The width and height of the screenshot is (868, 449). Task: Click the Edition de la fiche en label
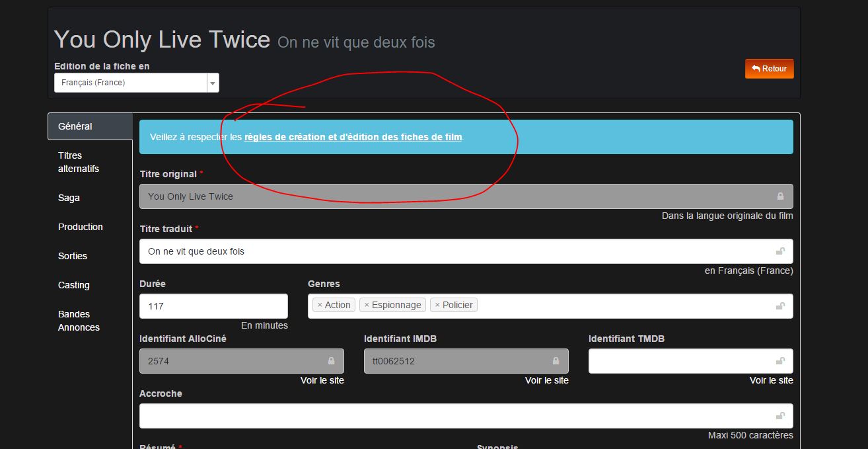102,66
